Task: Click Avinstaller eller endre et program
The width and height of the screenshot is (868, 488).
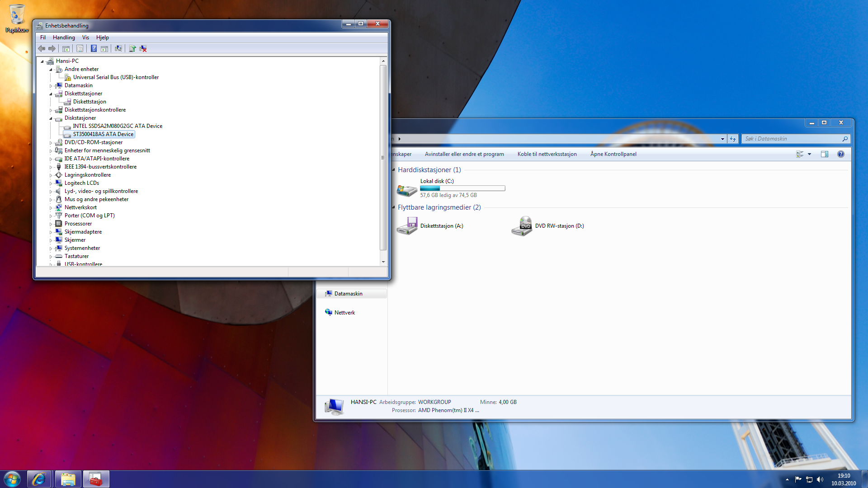Action: 464,154
